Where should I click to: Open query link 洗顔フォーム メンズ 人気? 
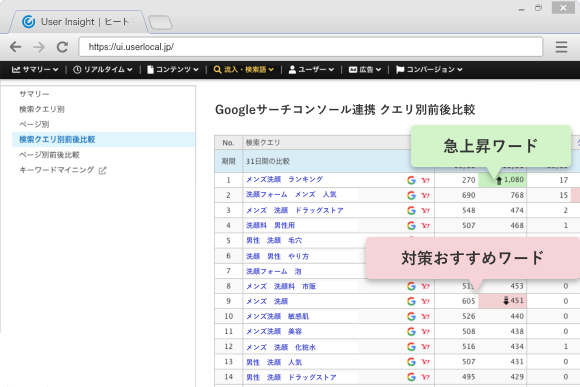point(291,195)
